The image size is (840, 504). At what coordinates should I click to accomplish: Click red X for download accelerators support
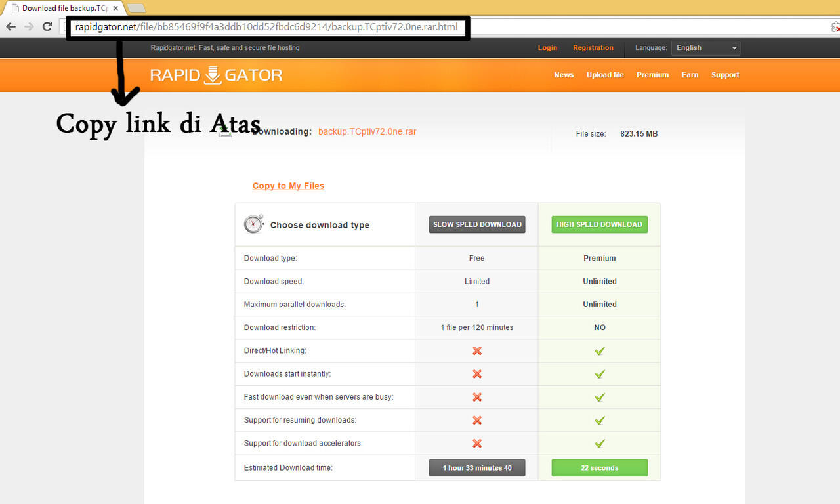click(477, 444)
